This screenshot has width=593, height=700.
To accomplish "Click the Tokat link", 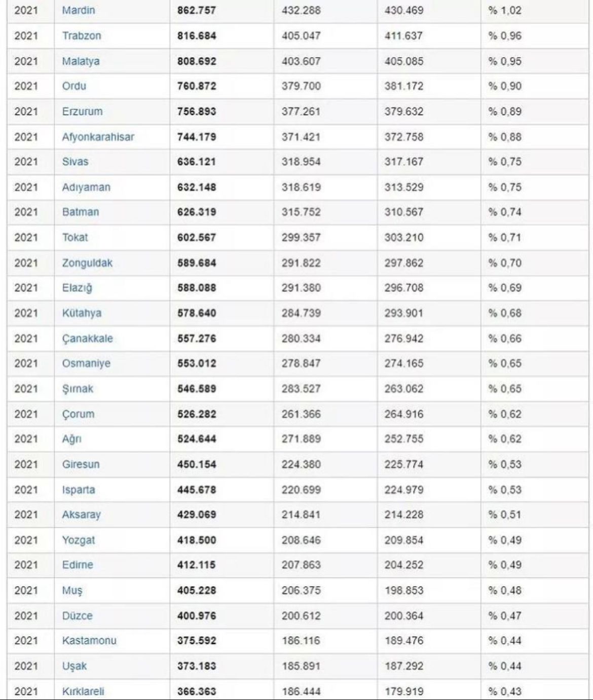I will [75, 237].
